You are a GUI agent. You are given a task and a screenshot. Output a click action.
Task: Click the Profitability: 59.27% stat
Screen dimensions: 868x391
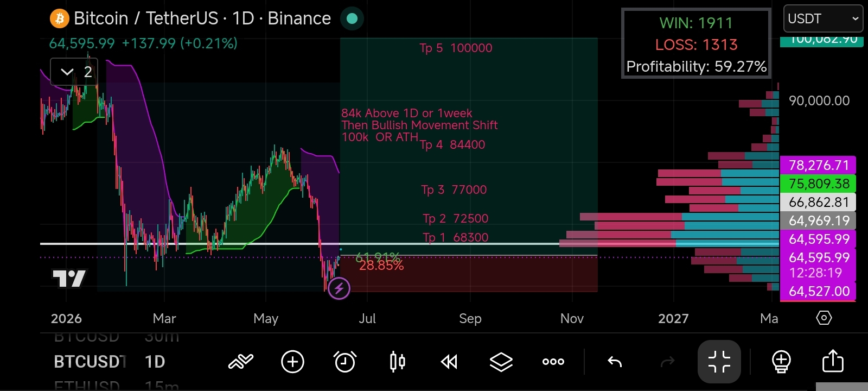(697, 66)
